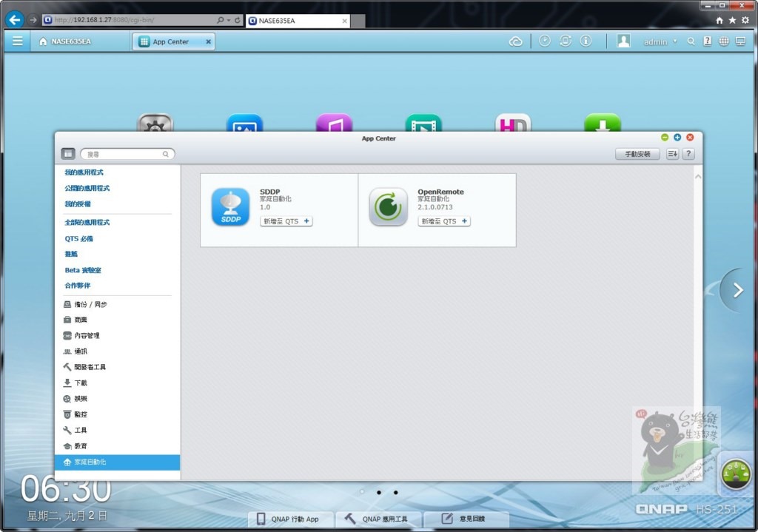Open desktop preferences monitor icon
758x532 pixels.
point(740,41)
